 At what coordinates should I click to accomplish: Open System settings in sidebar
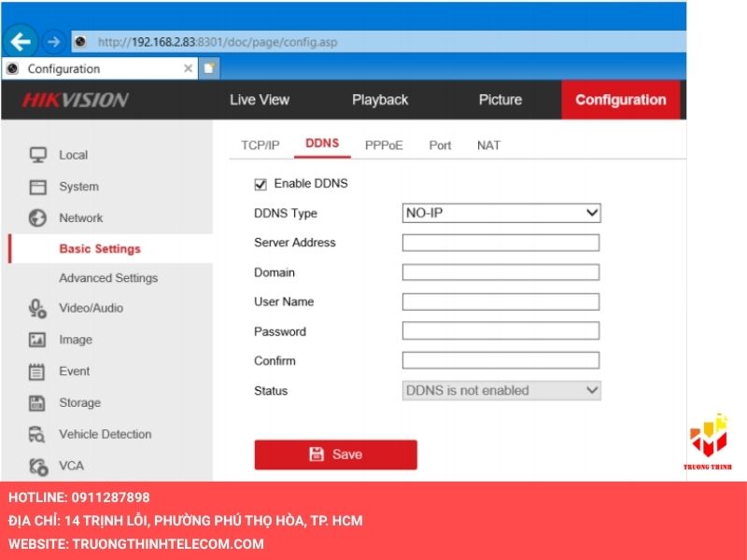tap(79, 187)
